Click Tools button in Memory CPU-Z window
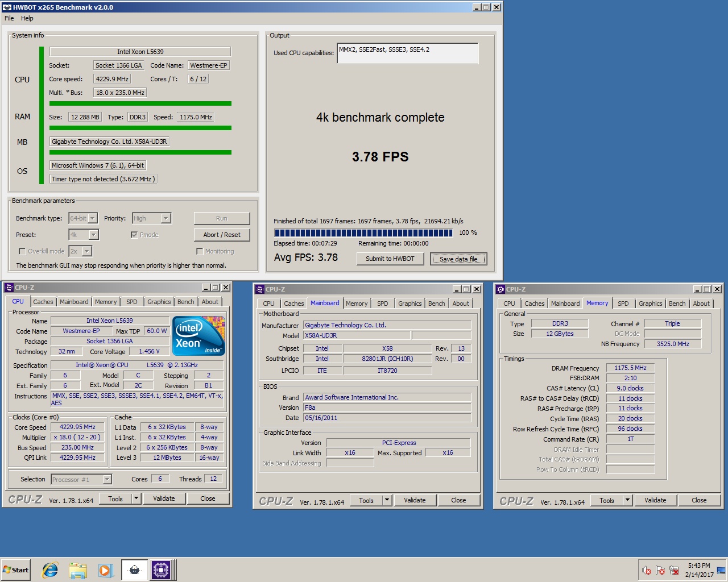The height and width of the screenshot is (582, 728). point(607,500)
